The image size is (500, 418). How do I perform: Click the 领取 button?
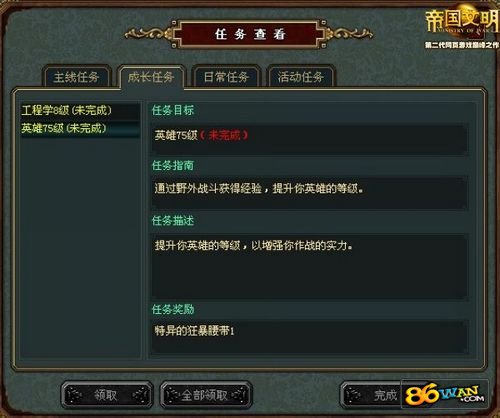coord(106,395)
